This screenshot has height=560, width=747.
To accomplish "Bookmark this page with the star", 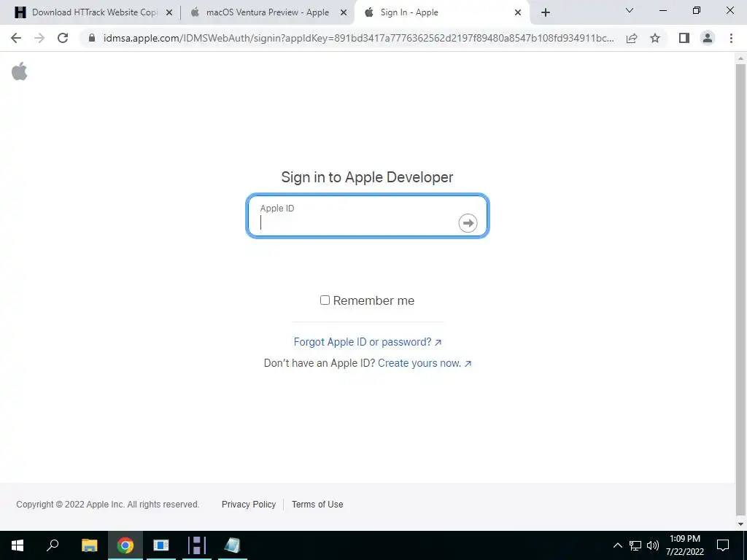I will [x=655, y=38].
